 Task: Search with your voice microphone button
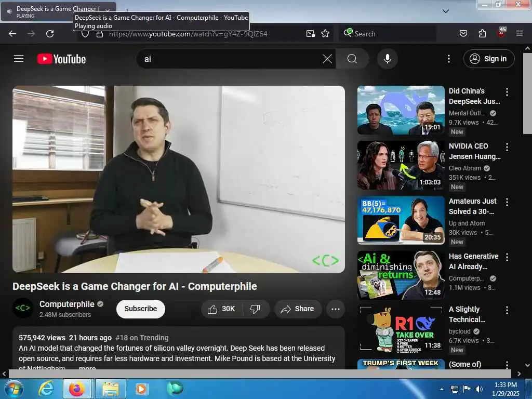[387, 59]
